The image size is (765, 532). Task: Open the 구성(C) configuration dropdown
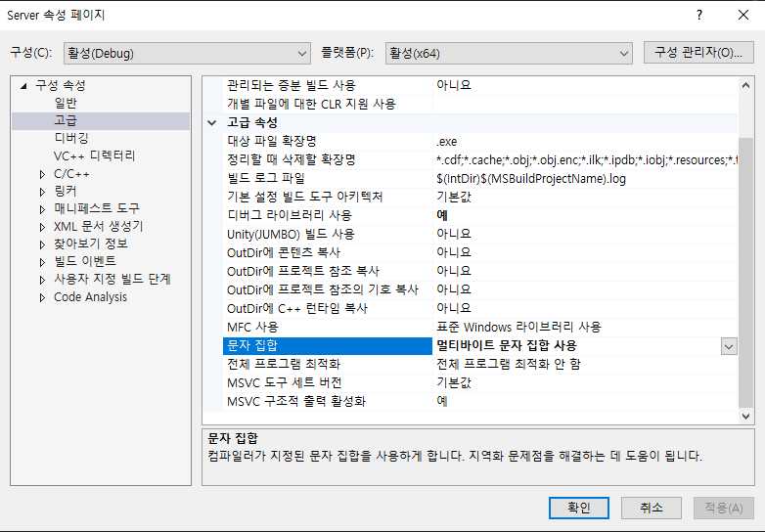(x=187, y=53)
